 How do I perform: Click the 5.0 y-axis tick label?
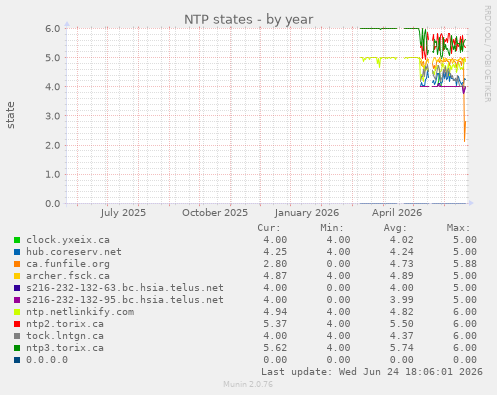pyautogui.click(x=53, y=58)
